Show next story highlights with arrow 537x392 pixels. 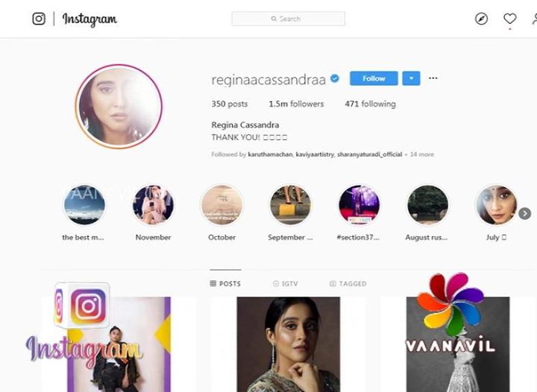524,214
